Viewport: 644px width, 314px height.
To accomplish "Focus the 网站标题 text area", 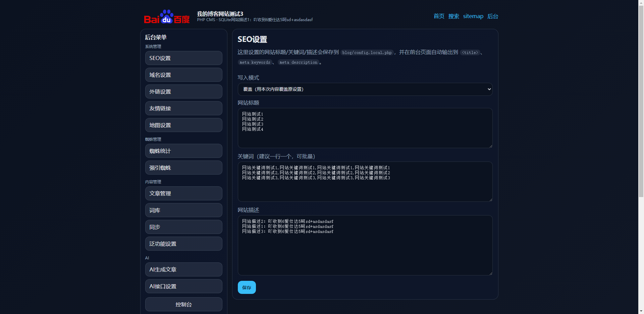I will [x=365, y=128].
